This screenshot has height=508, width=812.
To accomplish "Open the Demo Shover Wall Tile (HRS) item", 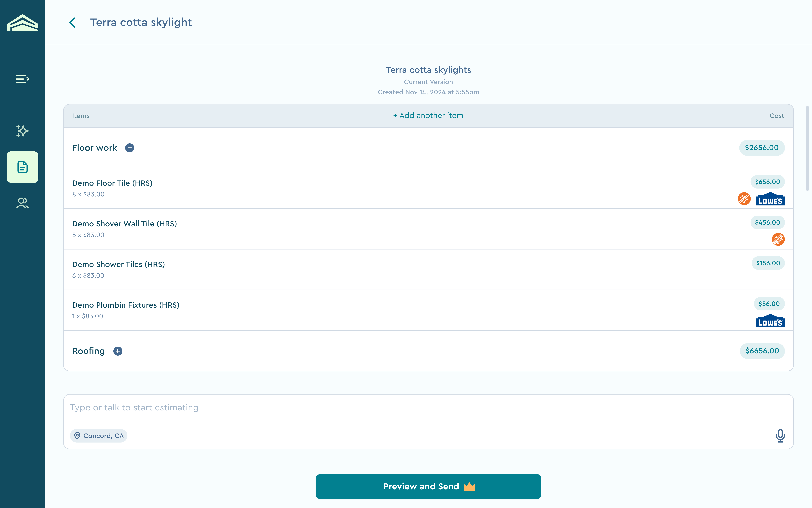I will point(124,224).
